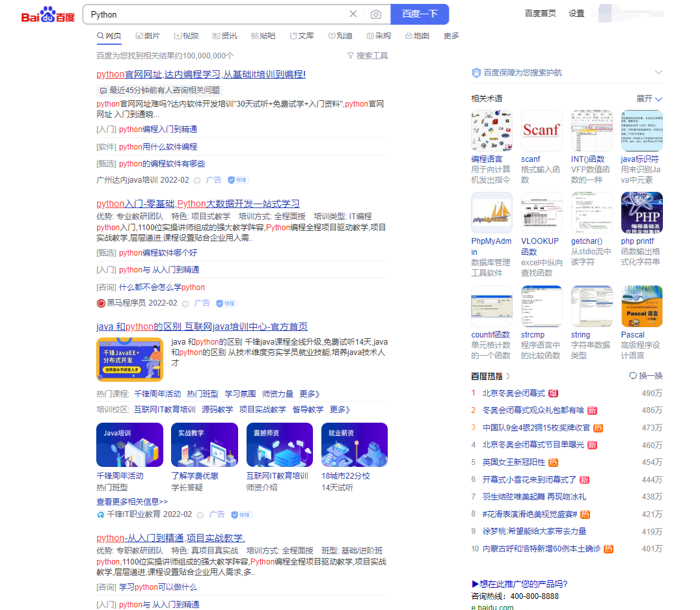The height and width of the screenshot is (610, 700).
Task: Open 百度首页 link
Action: (x=540, y=14)
